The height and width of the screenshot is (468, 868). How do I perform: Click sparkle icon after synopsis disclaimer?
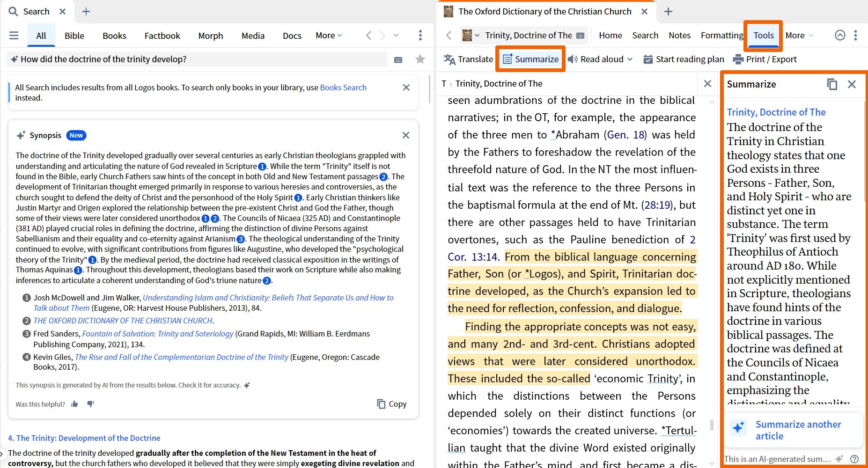coord(247,385)
